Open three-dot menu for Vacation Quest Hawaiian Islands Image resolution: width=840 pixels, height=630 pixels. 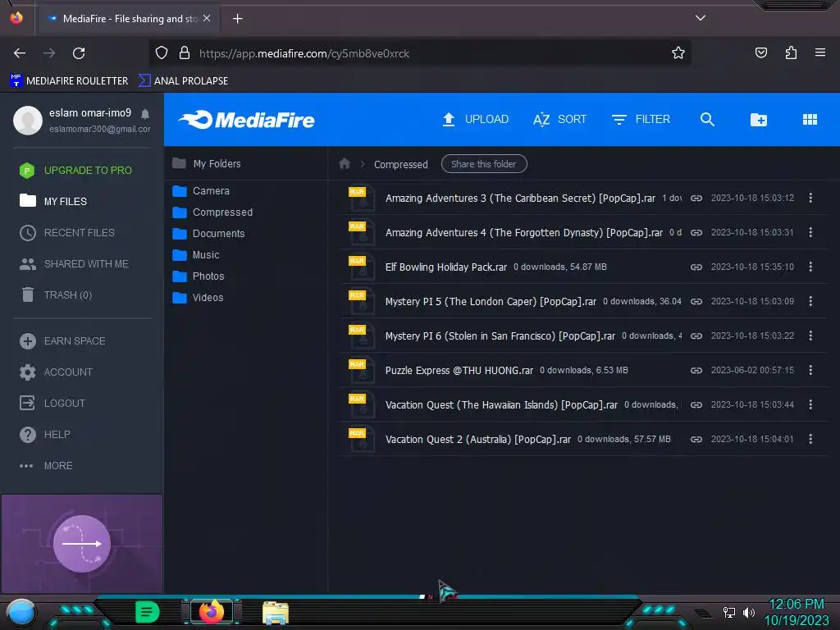tap(810, 404)
